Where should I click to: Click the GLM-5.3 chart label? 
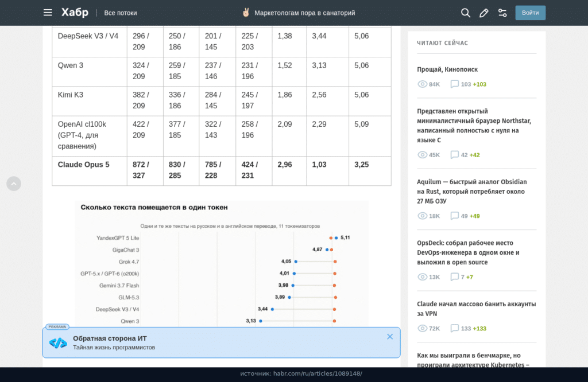pyautogui.click(x=129, y=297)
